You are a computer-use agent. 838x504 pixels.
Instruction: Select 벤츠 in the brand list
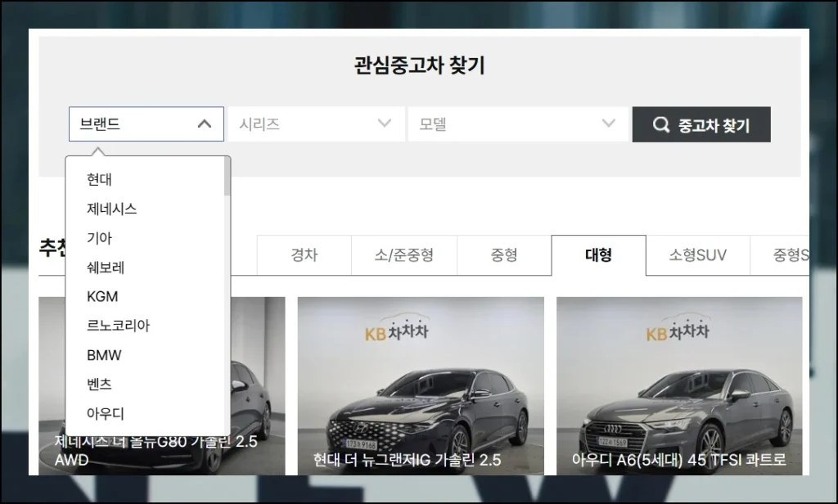point(99,385)
